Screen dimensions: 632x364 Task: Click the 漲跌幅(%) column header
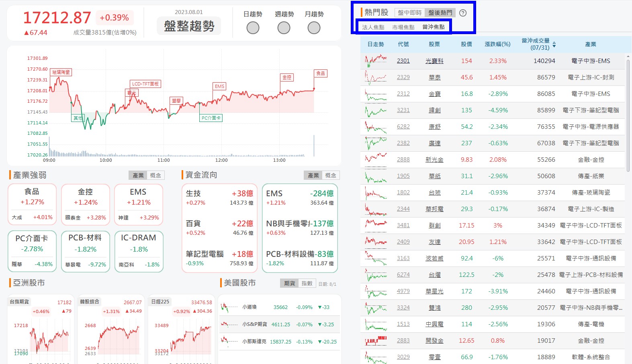tap(497, 44)
